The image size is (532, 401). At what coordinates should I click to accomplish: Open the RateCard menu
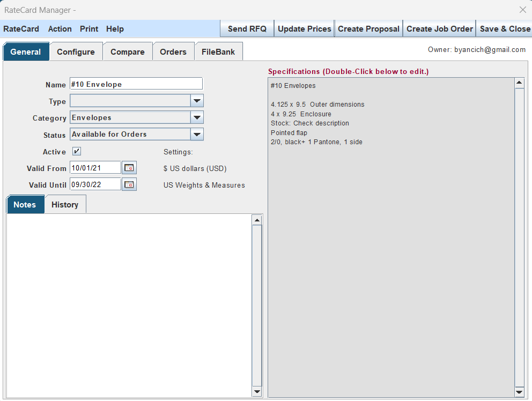click(x=21, y=29)
